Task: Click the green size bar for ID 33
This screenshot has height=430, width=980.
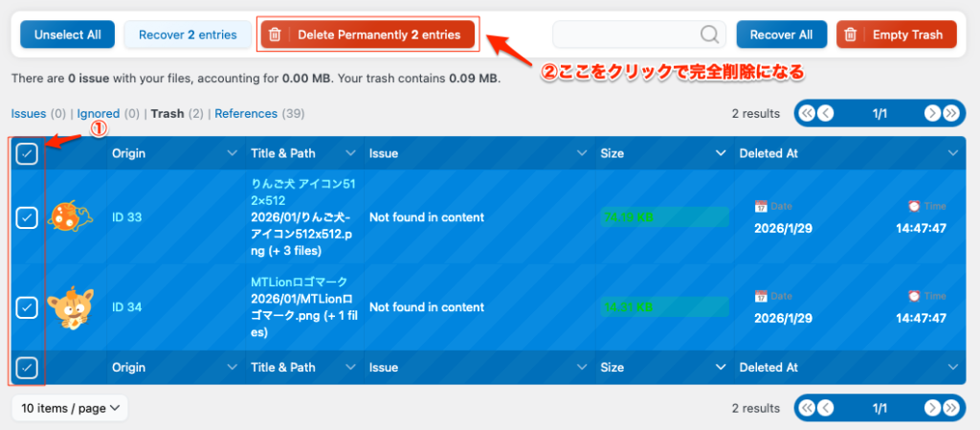Action: coord(664,217)
